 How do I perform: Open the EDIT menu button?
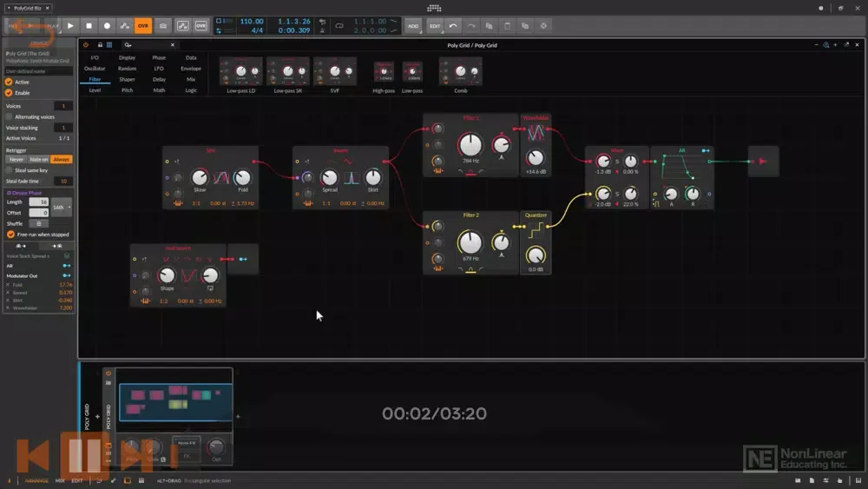[435, 25]
